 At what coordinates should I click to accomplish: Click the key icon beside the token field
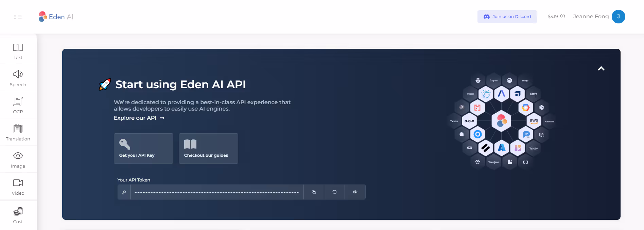[124, 192]
